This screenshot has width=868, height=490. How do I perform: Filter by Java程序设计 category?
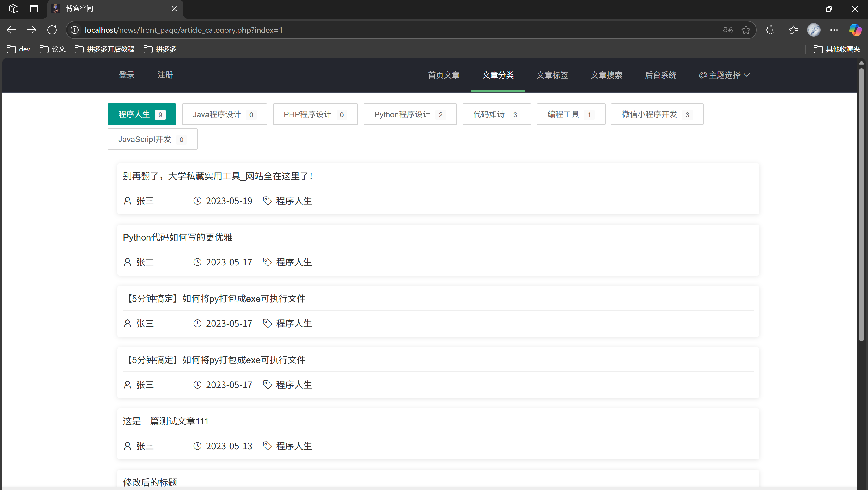[x=224, y=114]
